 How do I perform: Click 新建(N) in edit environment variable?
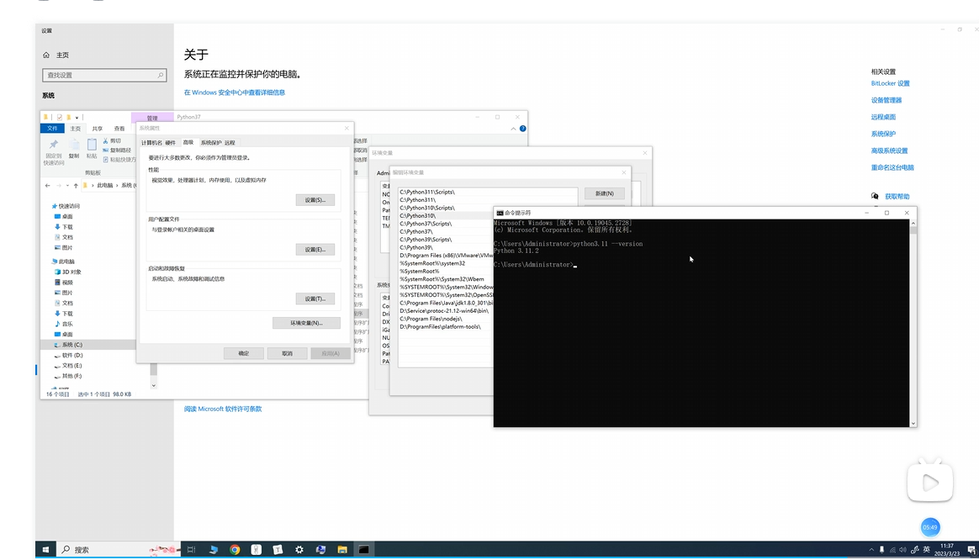tap(605, 193)
